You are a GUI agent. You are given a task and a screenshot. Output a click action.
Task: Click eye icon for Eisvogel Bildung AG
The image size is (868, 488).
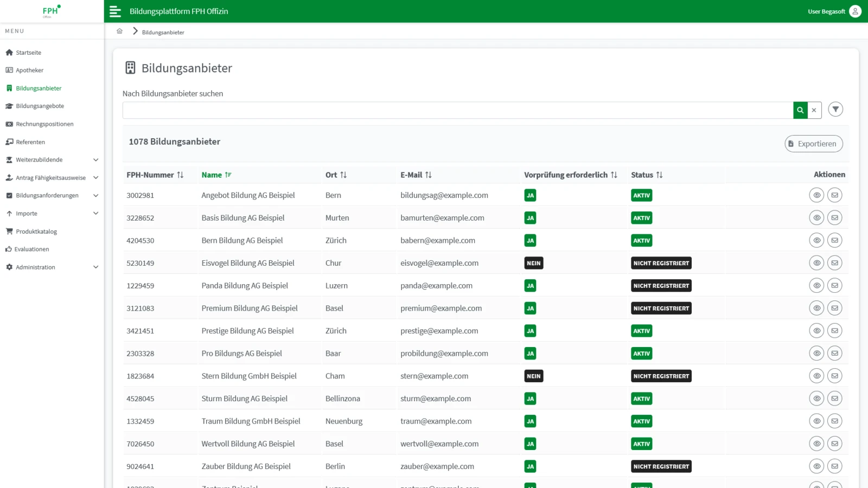click(816, 263)
